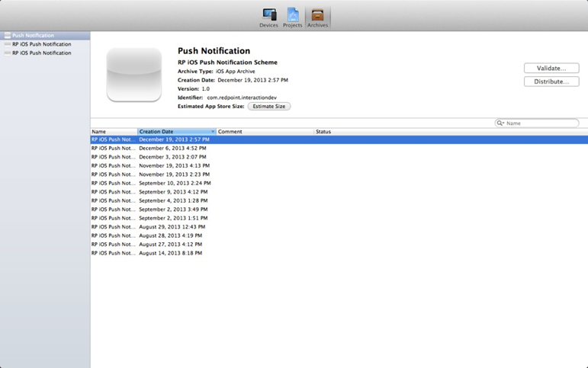Pick the November 19, 2013 4:13 PM archive
588x368 pixels.
coord(174,165)
